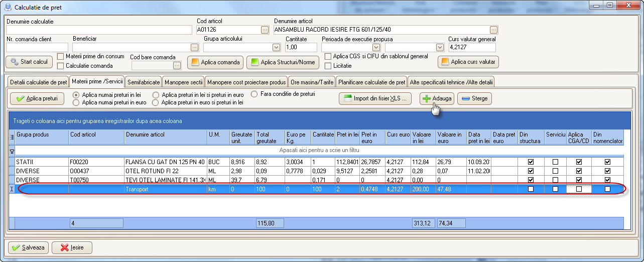Open Ore masina/Tarife tab
Viewport: 644px width, 262px height.
click(x=312, y=82)
